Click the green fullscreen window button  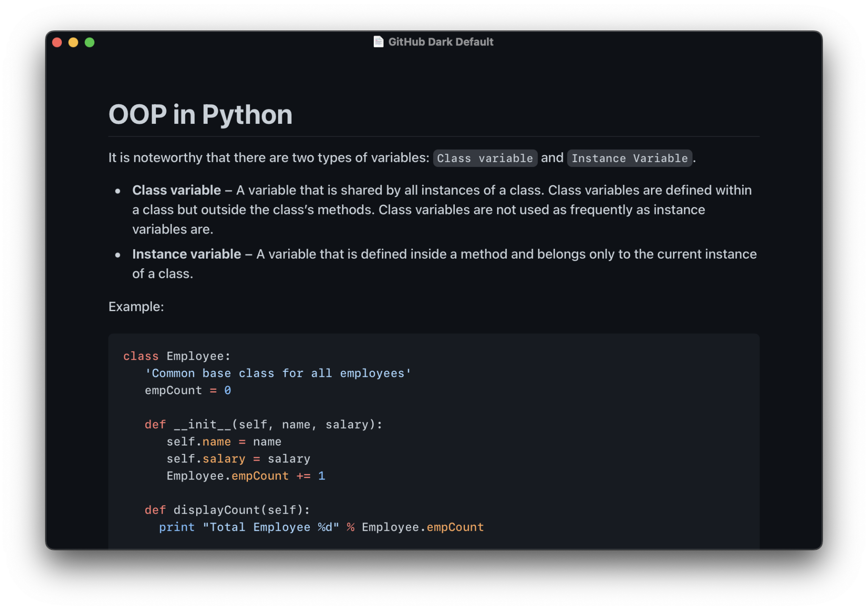coord(89,42)
